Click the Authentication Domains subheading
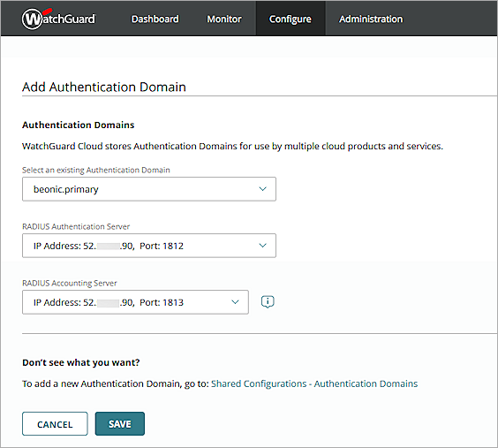 pyautogui.click(x=78, y=125)
